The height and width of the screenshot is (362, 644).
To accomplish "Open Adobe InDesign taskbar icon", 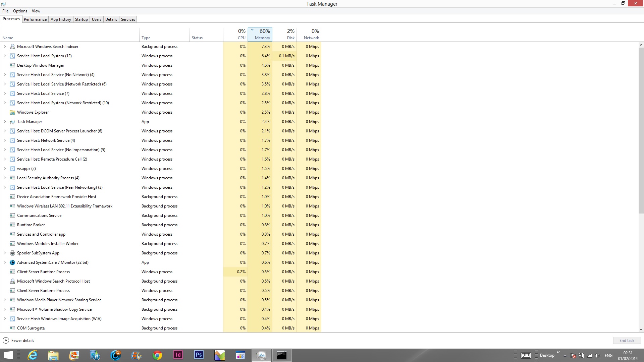I will pyautogui.click(x=178, y=355).
